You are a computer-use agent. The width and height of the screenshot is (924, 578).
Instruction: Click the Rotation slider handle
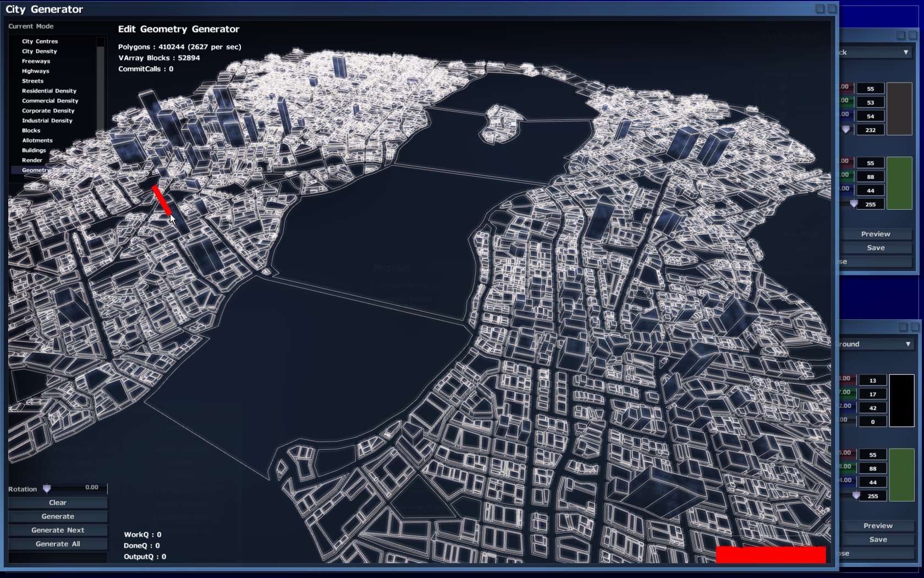[47, 489]
